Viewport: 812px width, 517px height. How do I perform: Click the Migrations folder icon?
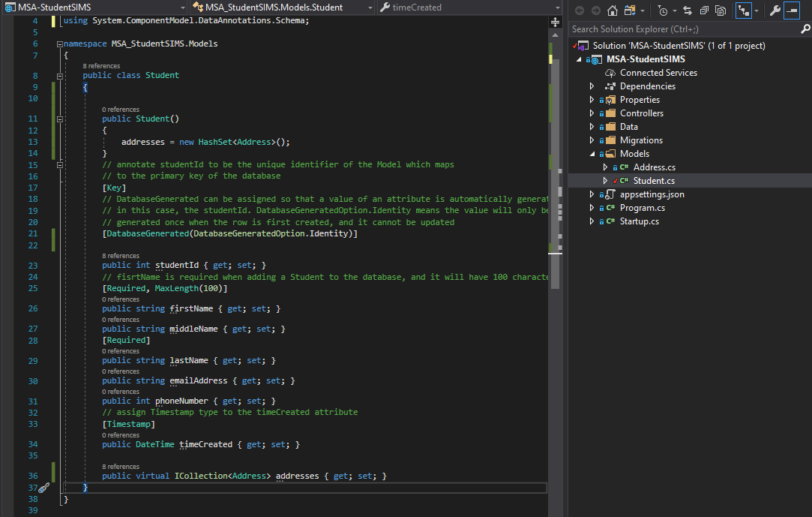click(x=610, y=140)
